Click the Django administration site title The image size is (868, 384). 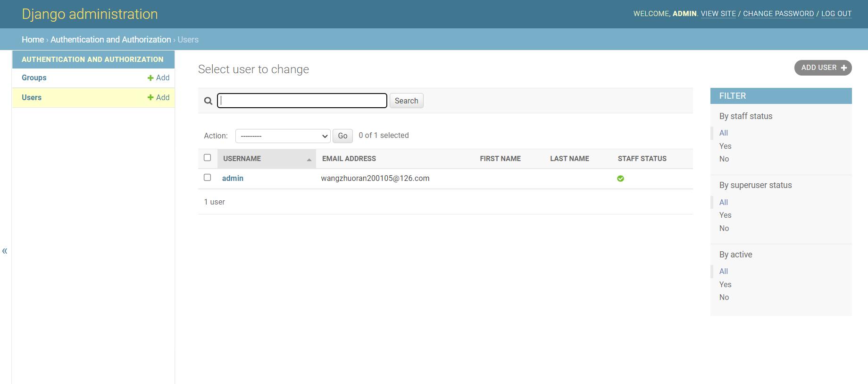90,14
